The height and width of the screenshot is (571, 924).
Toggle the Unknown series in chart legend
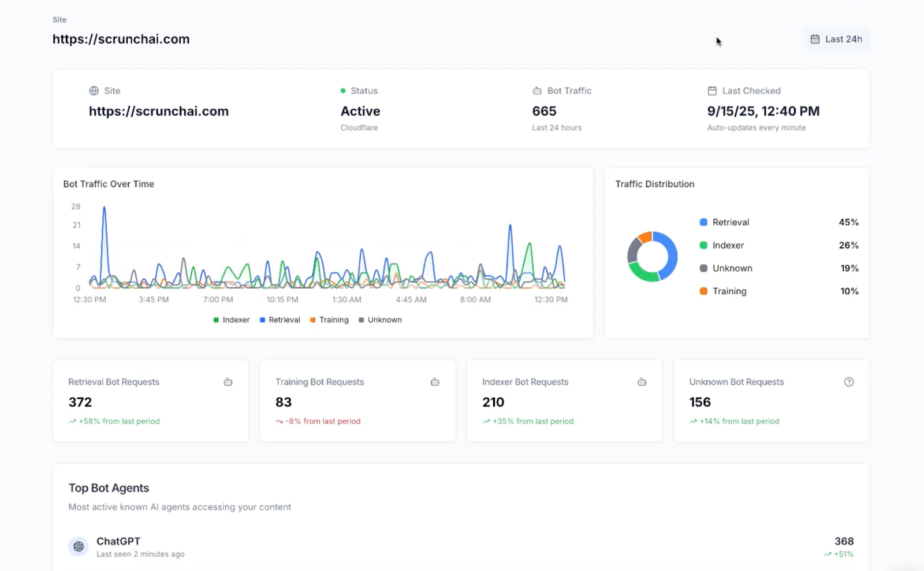tap(380, 320)
